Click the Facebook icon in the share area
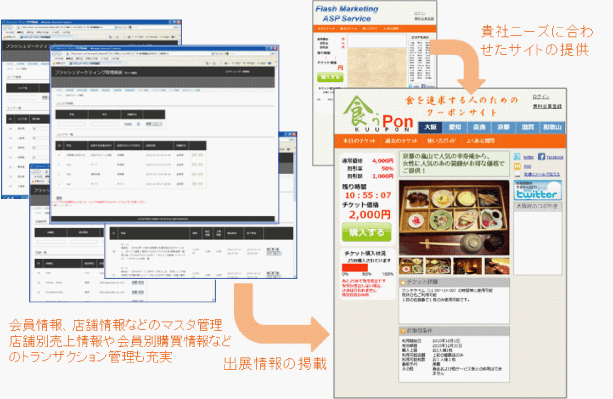 541,156
